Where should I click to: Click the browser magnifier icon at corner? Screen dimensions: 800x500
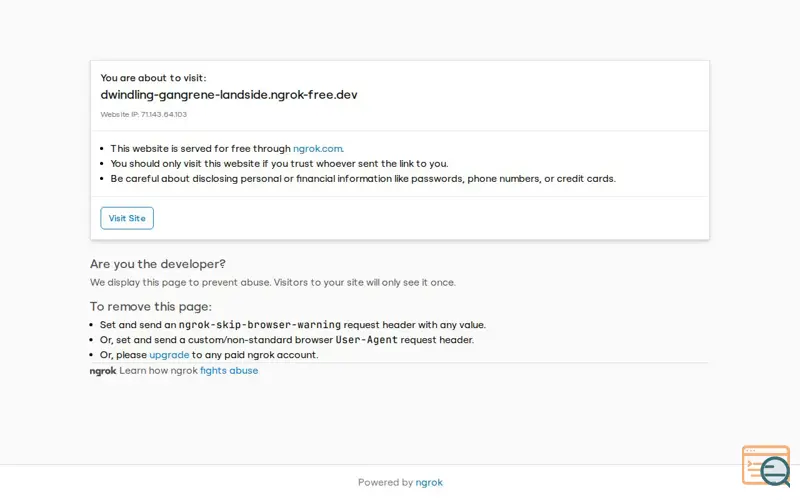766,465
